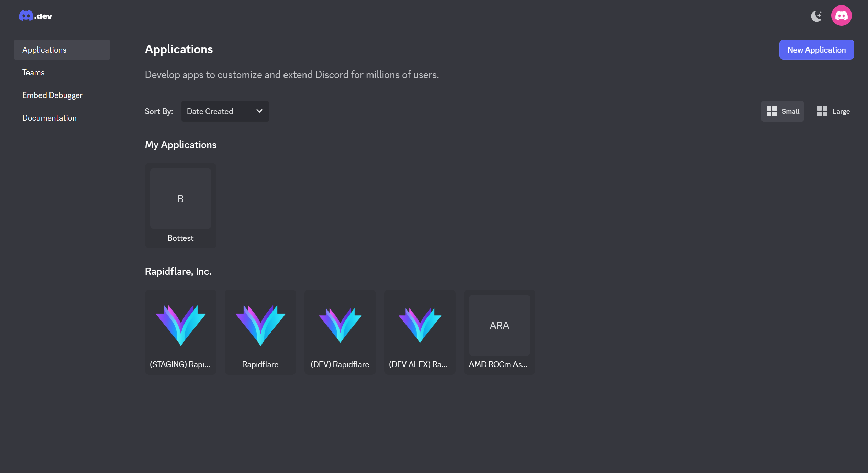
Task: Toggle the dark mode moon icon
Action: tap(816, 16)
